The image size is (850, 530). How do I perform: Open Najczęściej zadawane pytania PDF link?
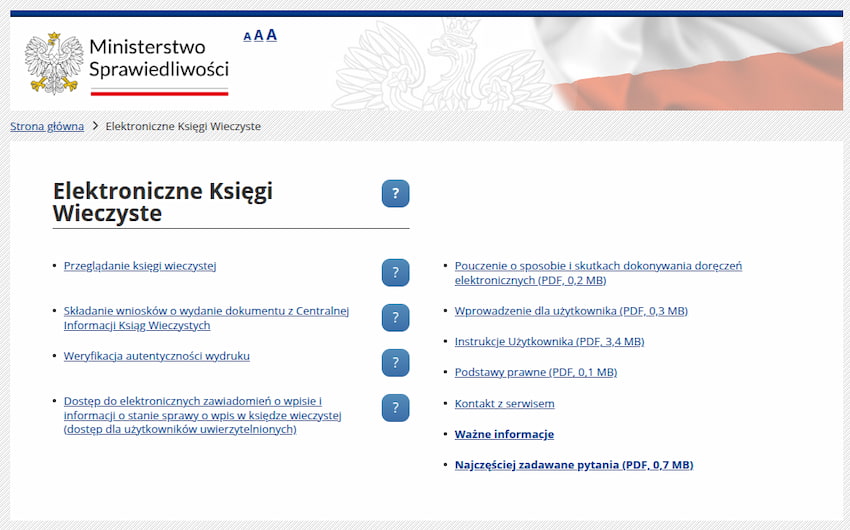(x=574, y=465)
